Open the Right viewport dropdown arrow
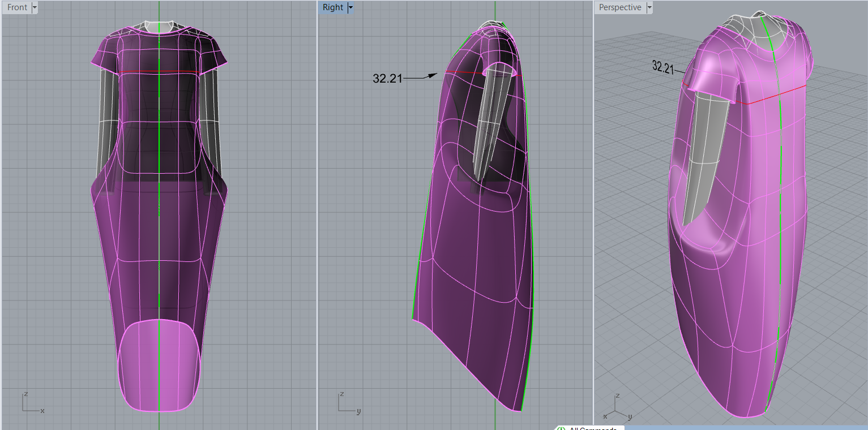 [350, 7]
